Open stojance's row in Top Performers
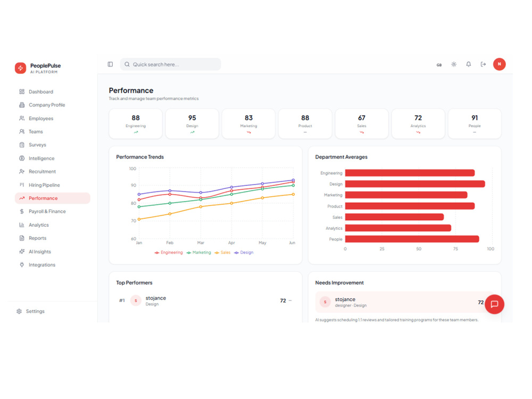Screen dimensions: 532x399 [x=205, y=301]
